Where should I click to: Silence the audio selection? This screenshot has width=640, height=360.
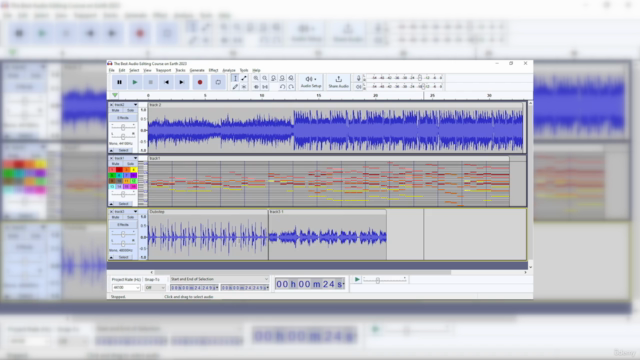pyautogui.click(x=264, y=87)
